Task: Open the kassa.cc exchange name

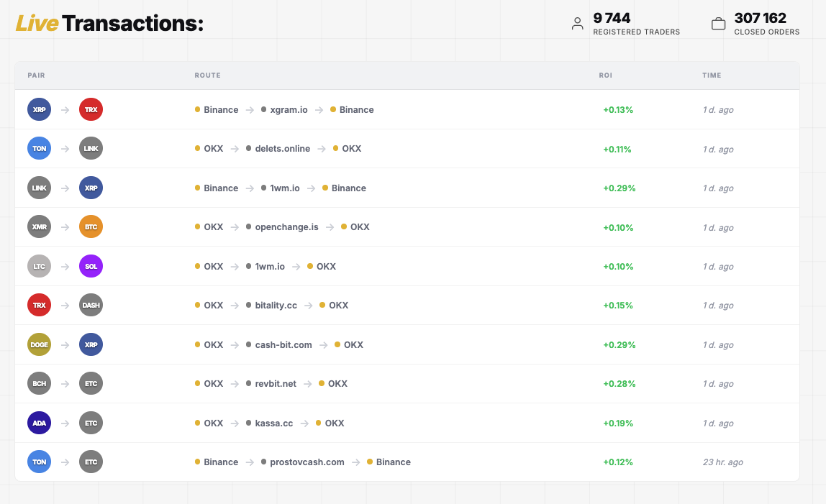Action: 274,423
